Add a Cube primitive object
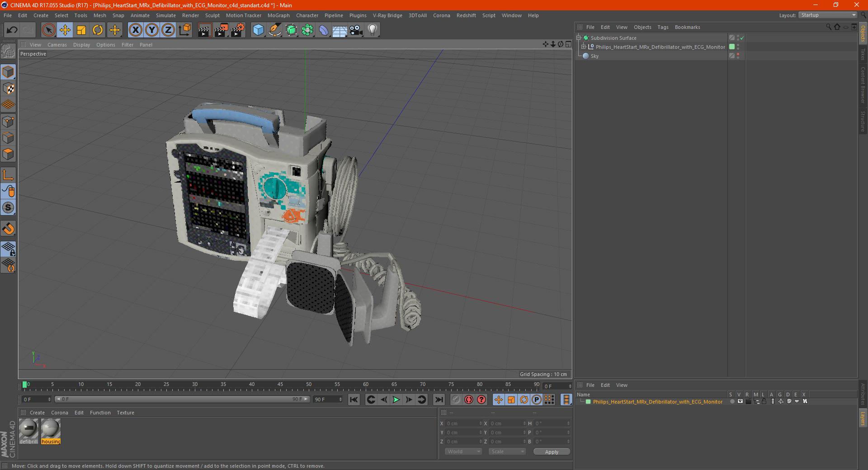868x470 pixels. [x=258, y=30]
